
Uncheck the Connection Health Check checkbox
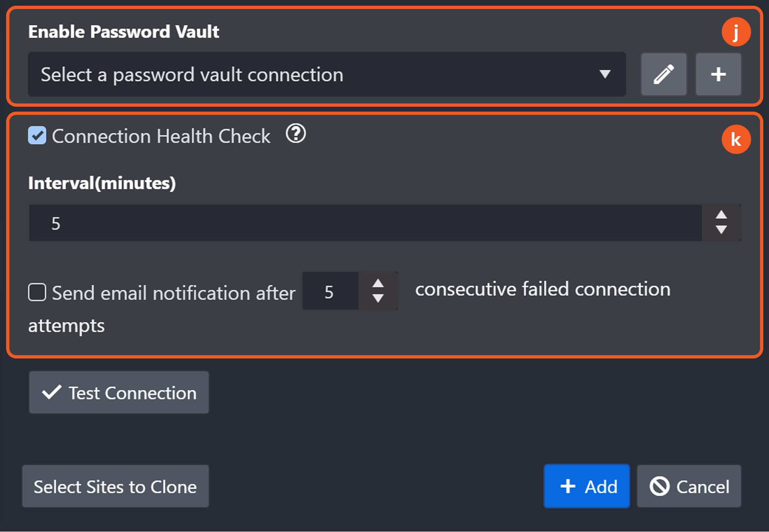pos(37,135)
